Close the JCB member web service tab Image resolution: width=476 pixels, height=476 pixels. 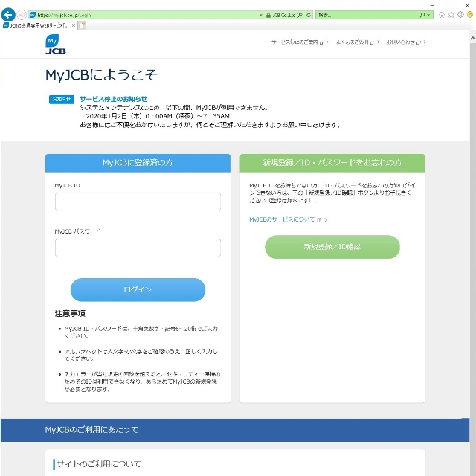73,25
